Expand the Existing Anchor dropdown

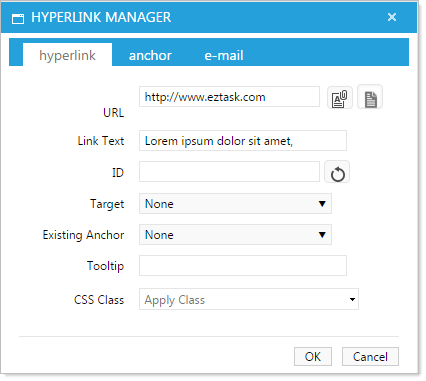tap(235, 235)
